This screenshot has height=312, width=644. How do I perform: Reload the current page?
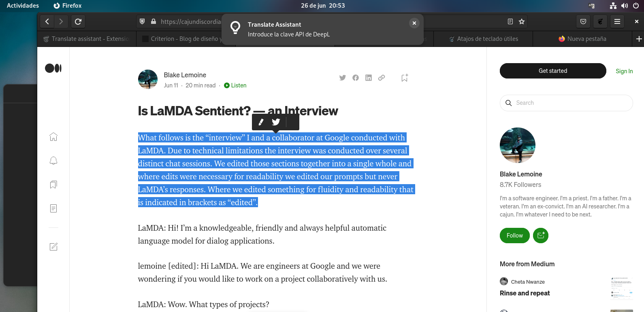pos(78,21)
